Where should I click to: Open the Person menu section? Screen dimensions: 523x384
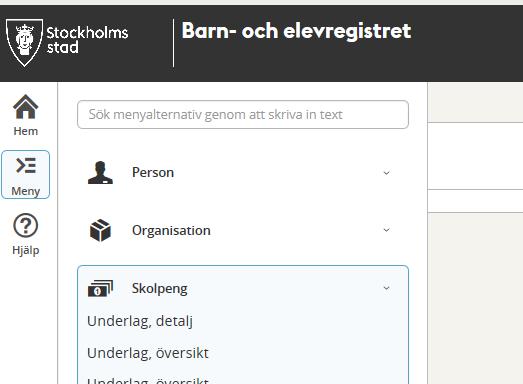pos(243,172)
